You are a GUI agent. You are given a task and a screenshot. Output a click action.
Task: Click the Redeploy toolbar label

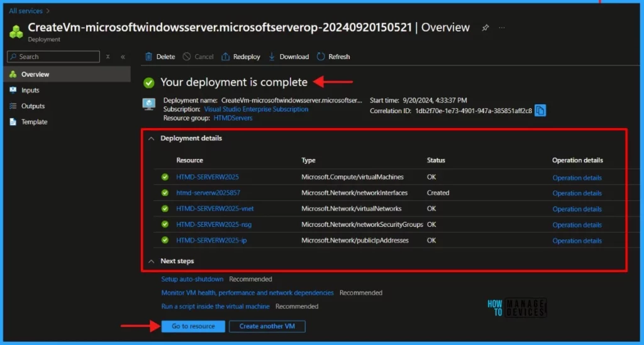tap(247, 57)
